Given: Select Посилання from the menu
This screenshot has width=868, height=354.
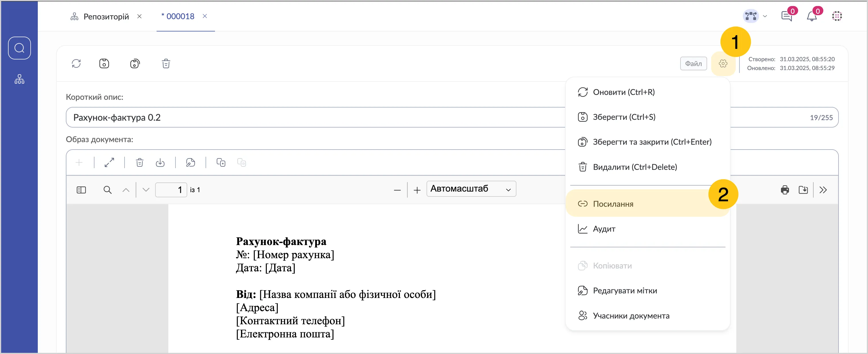Looking at the screenshot, I should [613, 204].
